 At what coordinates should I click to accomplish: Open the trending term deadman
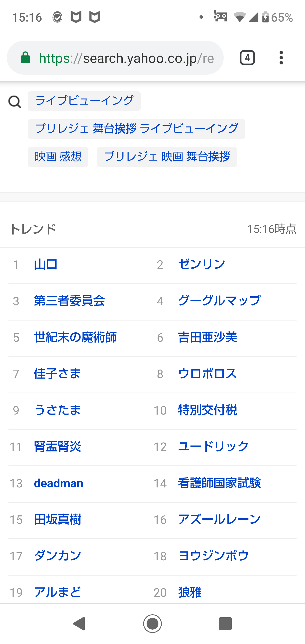pyautogui.click(x=58, y=483)
